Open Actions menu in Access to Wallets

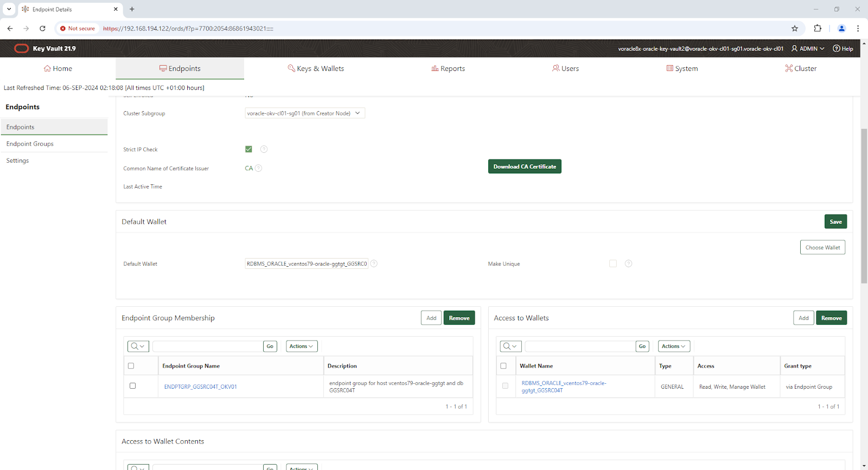click(x=673, y=346)
